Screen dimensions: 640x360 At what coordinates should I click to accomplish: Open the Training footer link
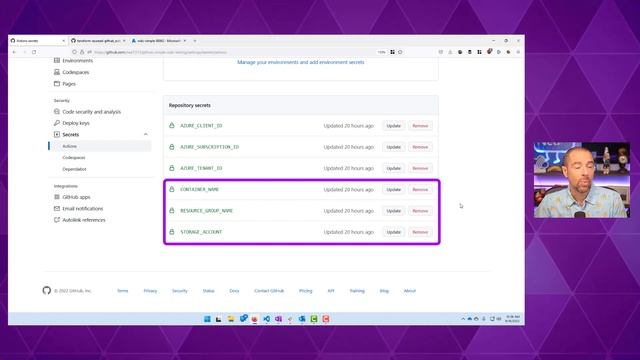point(357,291)
